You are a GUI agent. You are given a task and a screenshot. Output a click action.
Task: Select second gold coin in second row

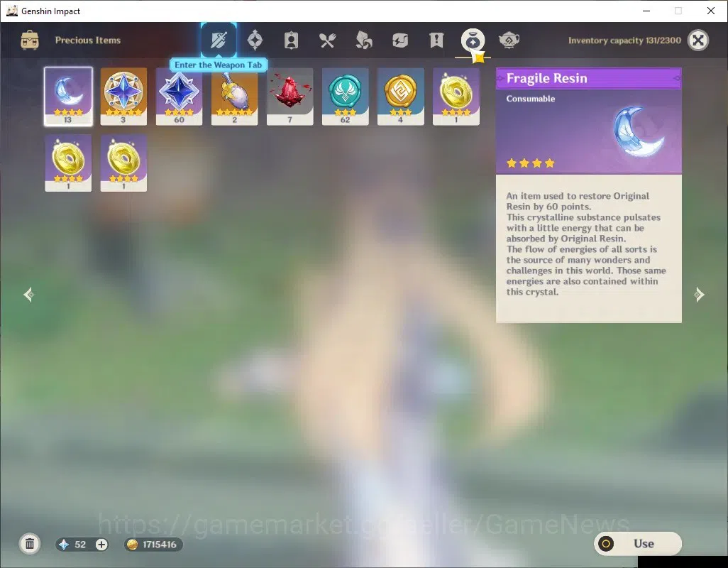(x=123, y=163)
